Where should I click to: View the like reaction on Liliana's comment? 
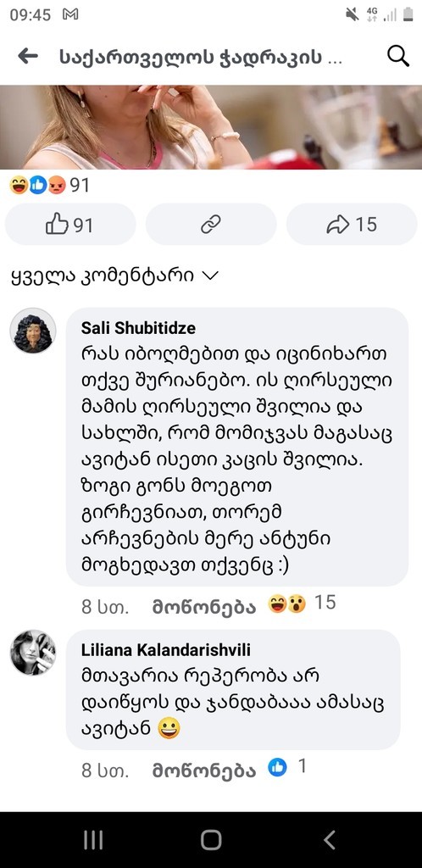tap(287, 767)
